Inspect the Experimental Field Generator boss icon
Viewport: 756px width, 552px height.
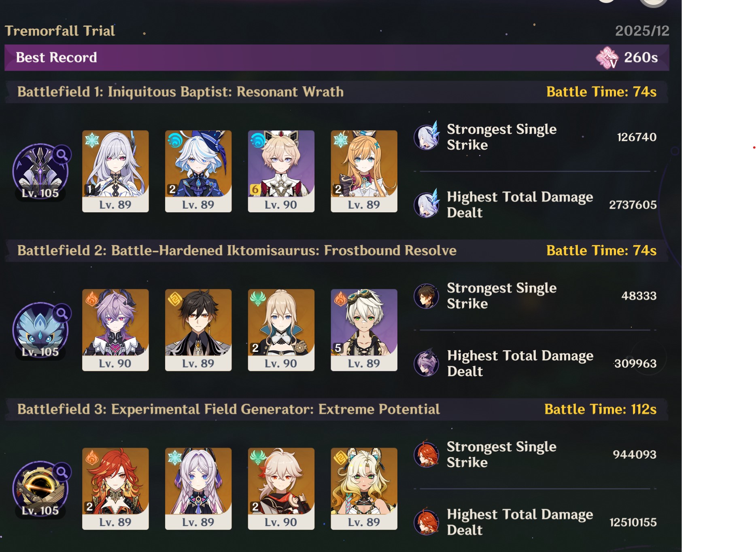pyautogui.click(x=40, y=489)
